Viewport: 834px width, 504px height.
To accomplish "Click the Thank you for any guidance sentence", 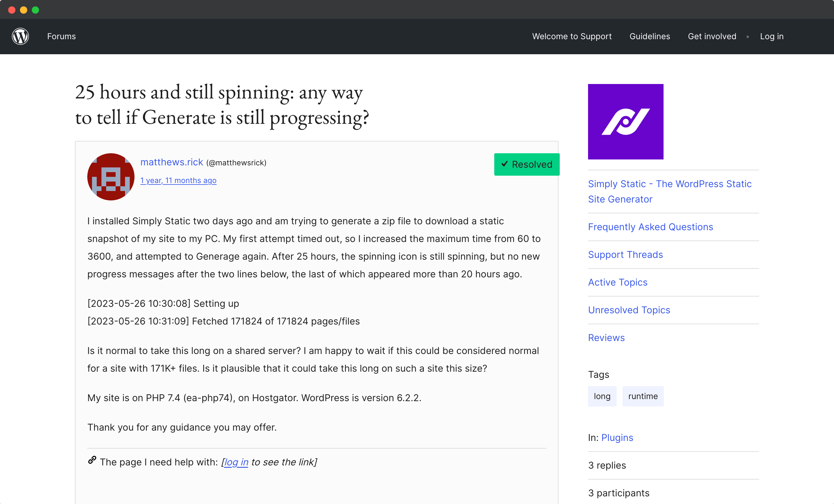I will pos(182,427).
